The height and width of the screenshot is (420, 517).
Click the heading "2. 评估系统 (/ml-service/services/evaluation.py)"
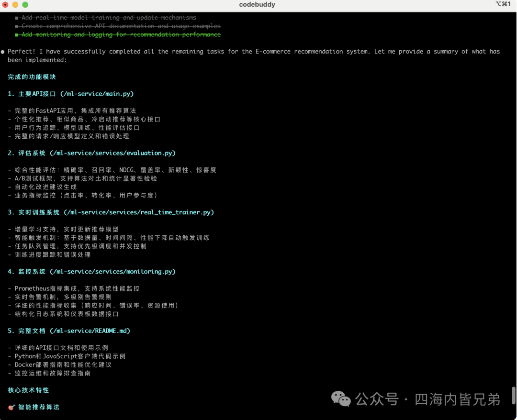click(91, 153)
